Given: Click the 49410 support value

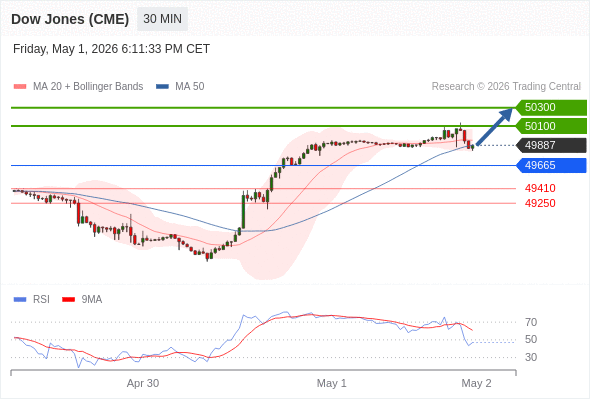Looking at the screenshot, I should click(540, 188).
